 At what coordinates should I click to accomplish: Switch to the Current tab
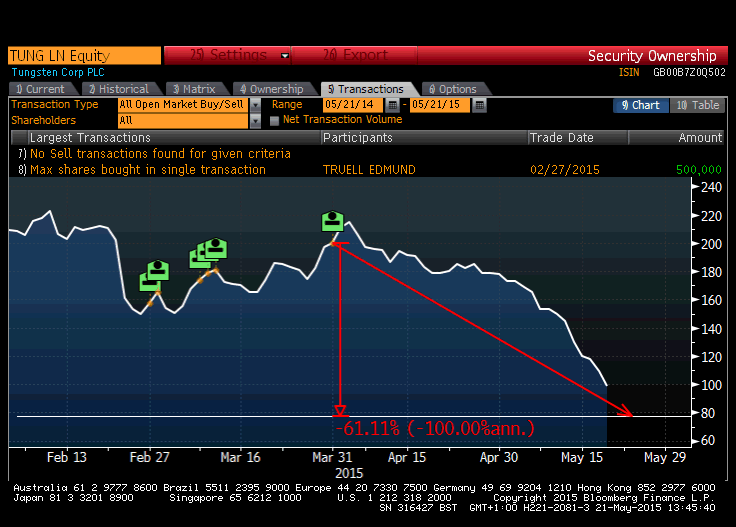click(x=41, y=89)
